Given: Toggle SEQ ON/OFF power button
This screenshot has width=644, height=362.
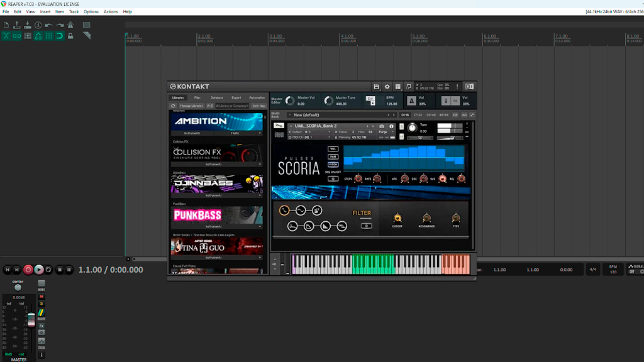Looking at the screenshot, I should point(333,179).
